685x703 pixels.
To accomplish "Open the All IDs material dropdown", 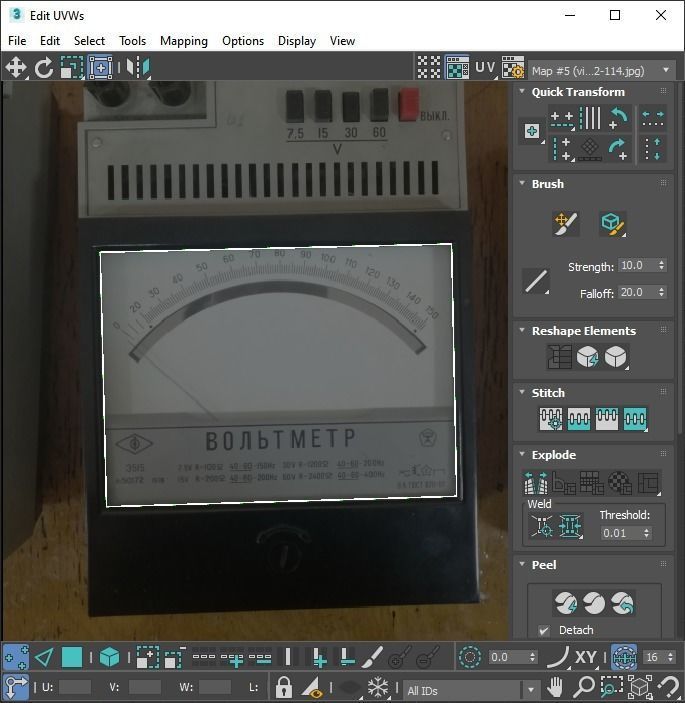I will coord(471,690).
